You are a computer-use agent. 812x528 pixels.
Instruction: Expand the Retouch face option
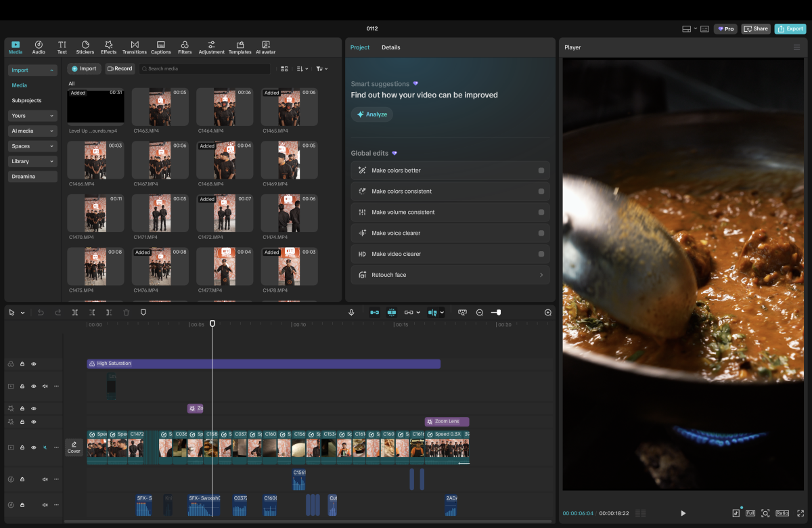click(541, 275)
